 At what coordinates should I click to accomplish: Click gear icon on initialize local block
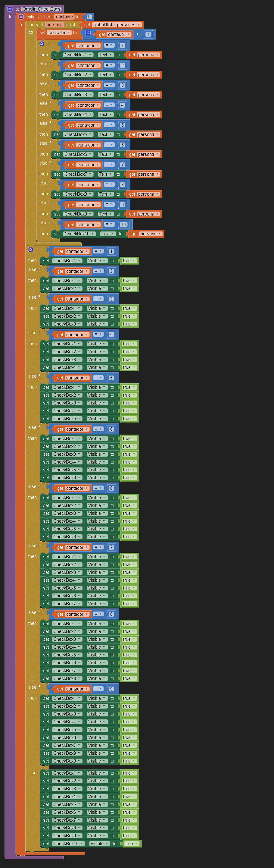(x=21, y=17)
